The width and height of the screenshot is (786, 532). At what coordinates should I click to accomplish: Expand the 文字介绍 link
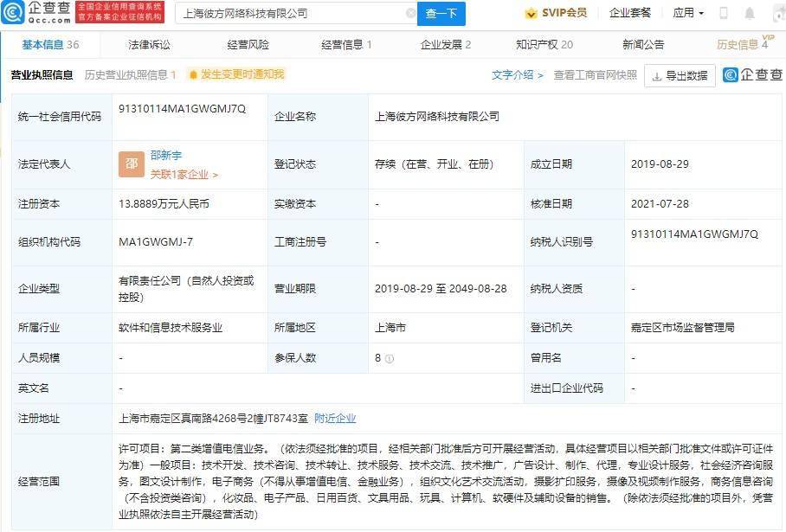point(518,75)
